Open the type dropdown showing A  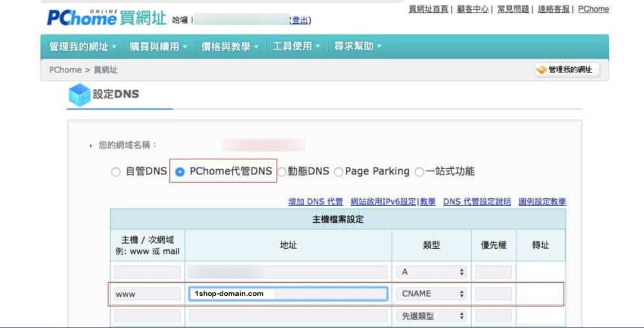coord(431,272)
